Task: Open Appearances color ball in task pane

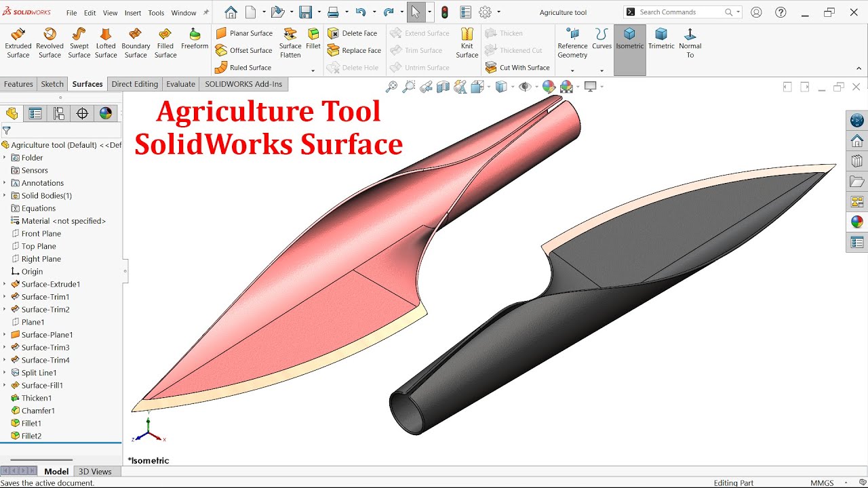Action: [857, 222]
